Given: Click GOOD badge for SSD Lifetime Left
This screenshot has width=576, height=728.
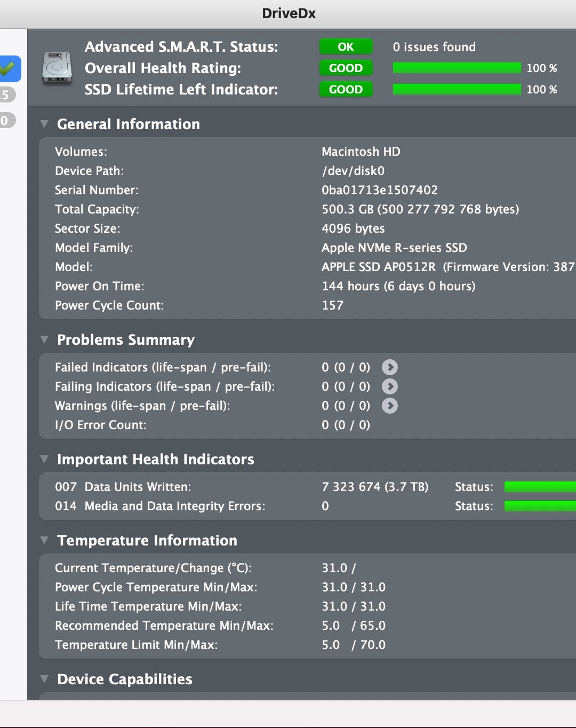Looking at the screenshot, I should [346, 90].
